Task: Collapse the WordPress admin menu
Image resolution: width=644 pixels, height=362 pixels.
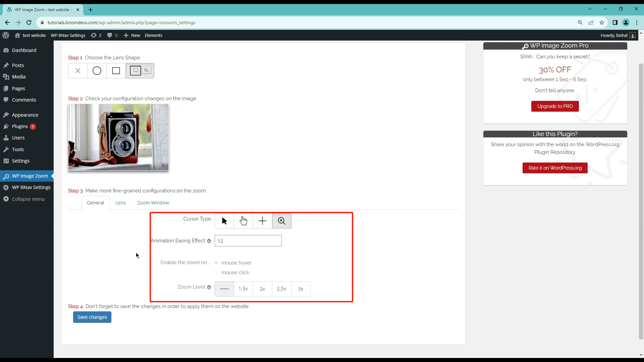Action: pyautogui.click(x=28, y=199)
